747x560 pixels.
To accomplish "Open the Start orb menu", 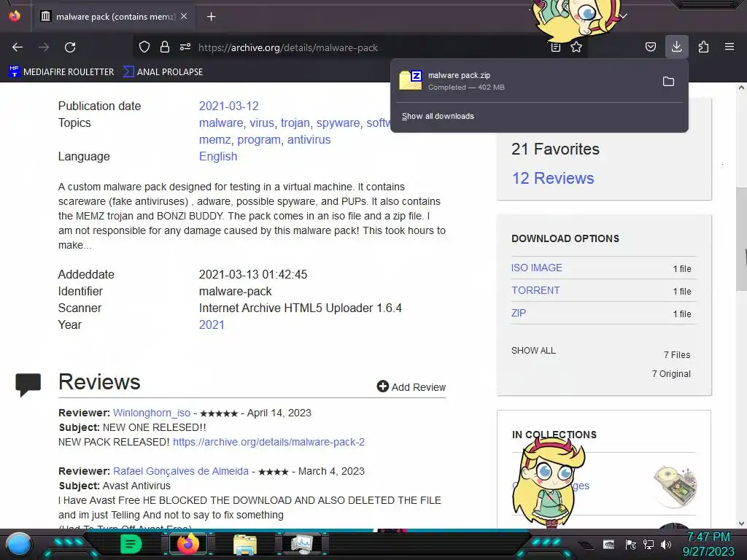I will (19, 544).
